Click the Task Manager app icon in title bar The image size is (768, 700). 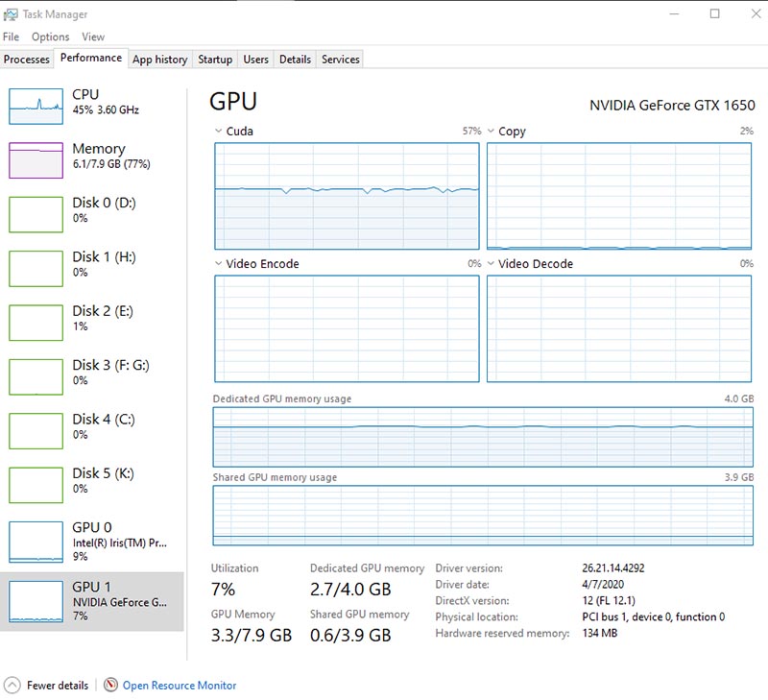click(11, 14)
